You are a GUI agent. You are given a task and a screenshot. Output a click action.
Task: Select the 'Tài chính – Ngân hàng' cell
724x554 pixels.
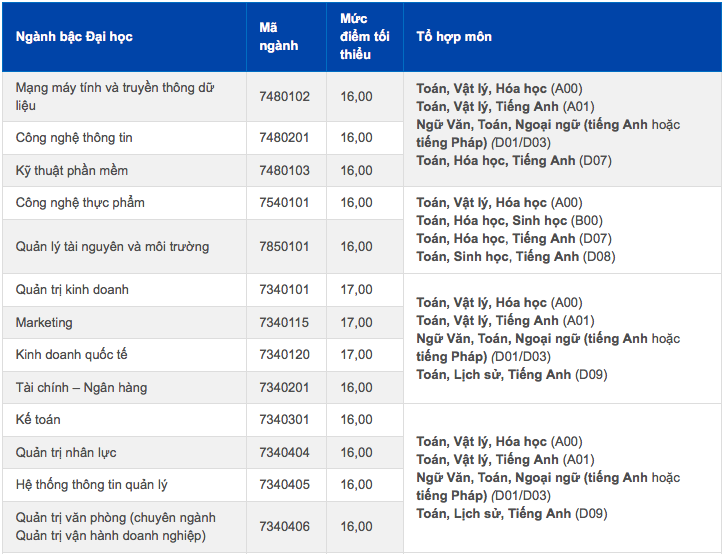(x=80, y=388)
